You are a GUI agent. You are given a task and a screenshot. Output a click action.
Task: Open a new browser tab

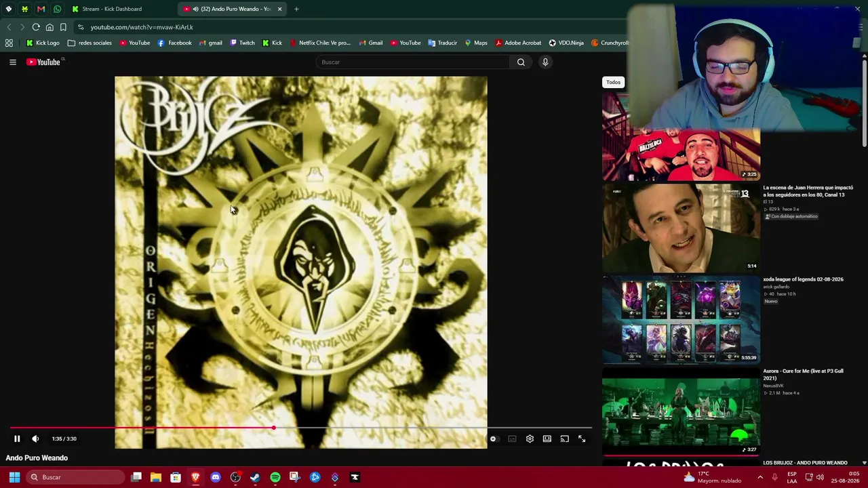[x=296, y=9]
